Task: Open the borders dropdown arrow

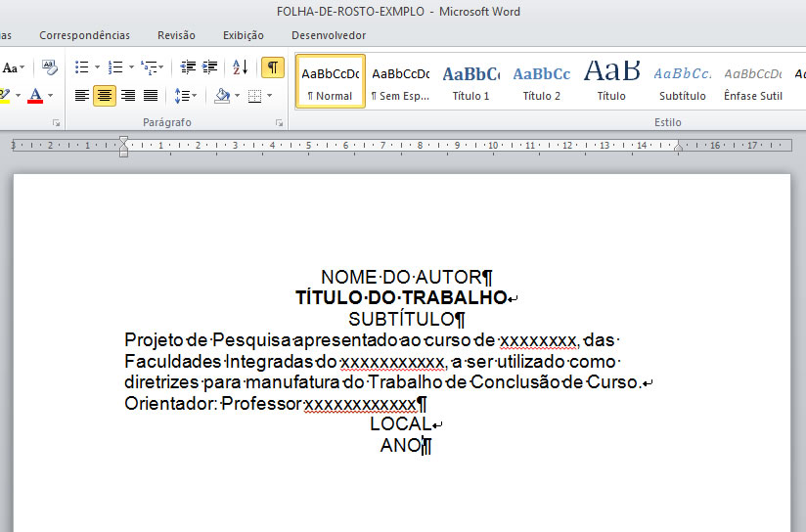Action: 269,96
